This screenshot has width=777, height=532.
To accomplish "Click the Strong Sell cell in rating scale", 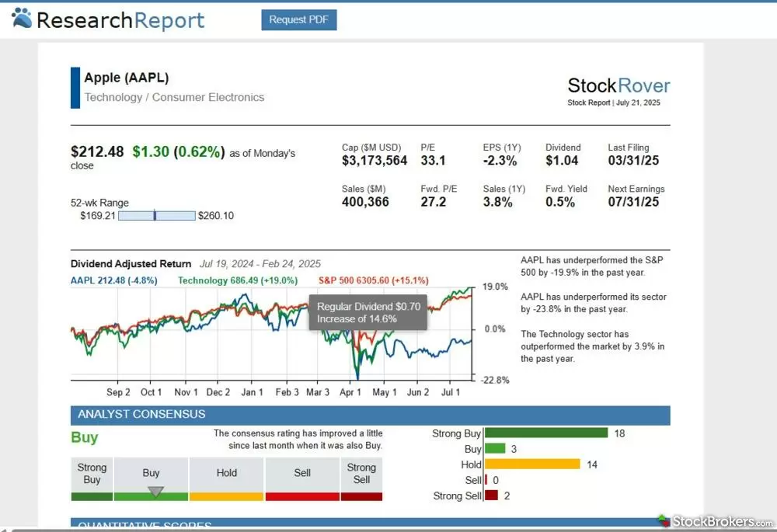I will [x=361, y=478].
